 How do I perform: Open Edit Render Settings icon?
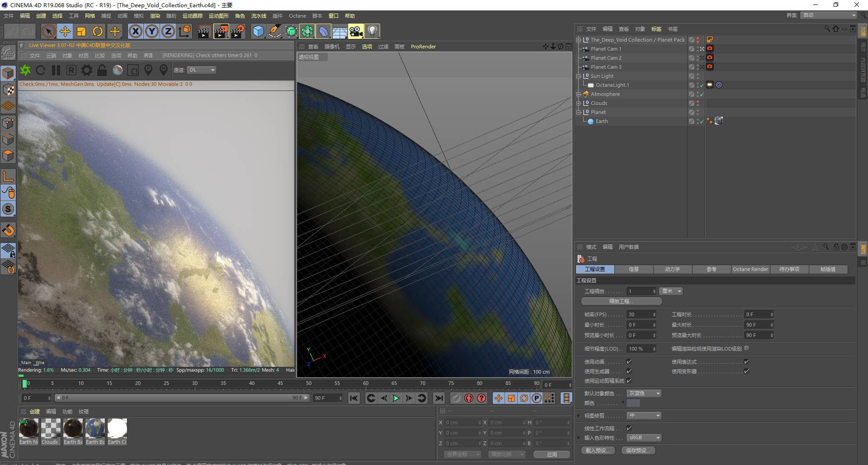point(238,31)
